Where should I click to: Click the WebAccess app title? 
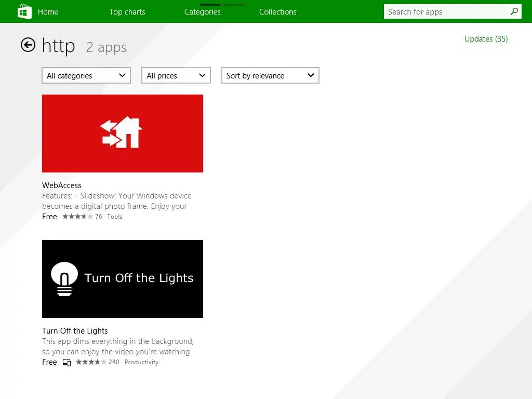[62, 185]
